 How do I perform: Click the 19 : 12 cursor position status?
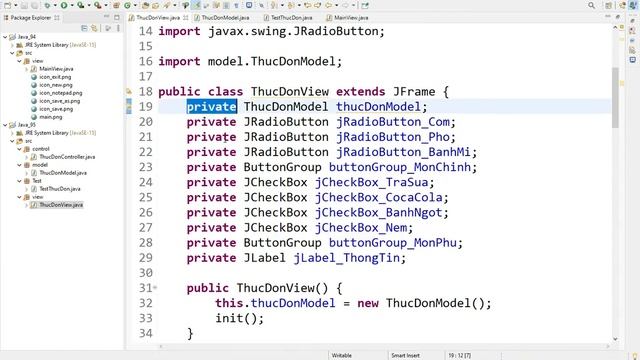click(x=460, y=356)
